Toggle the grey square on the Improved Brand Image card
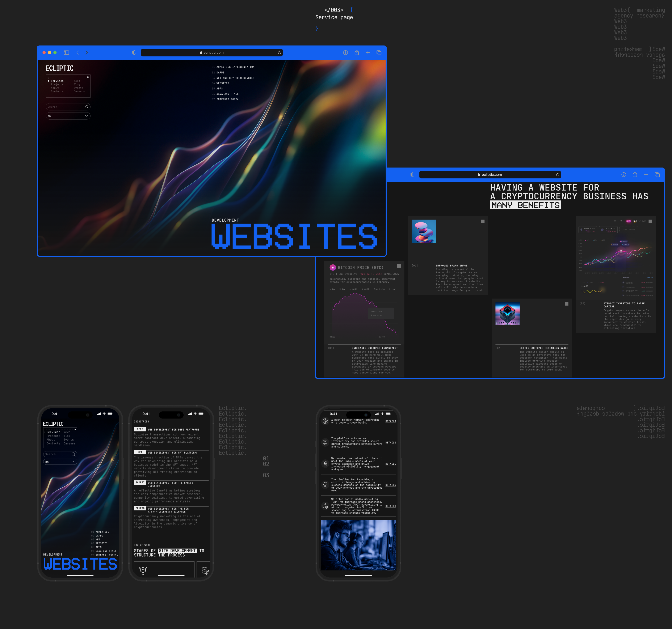Image resolution: width=672 pixels, height=629 pixels. point(482,222)
